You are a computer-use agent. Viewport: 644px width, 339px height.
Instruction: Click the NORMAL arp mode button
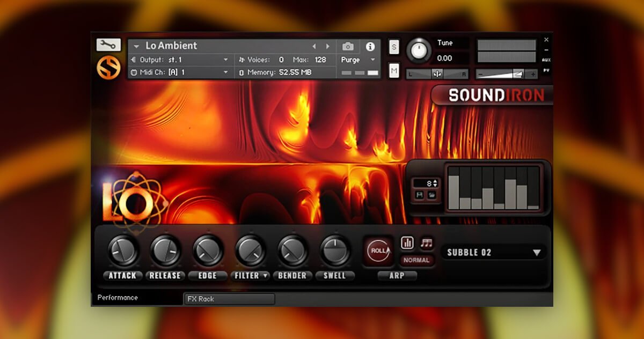click(416, 260)
